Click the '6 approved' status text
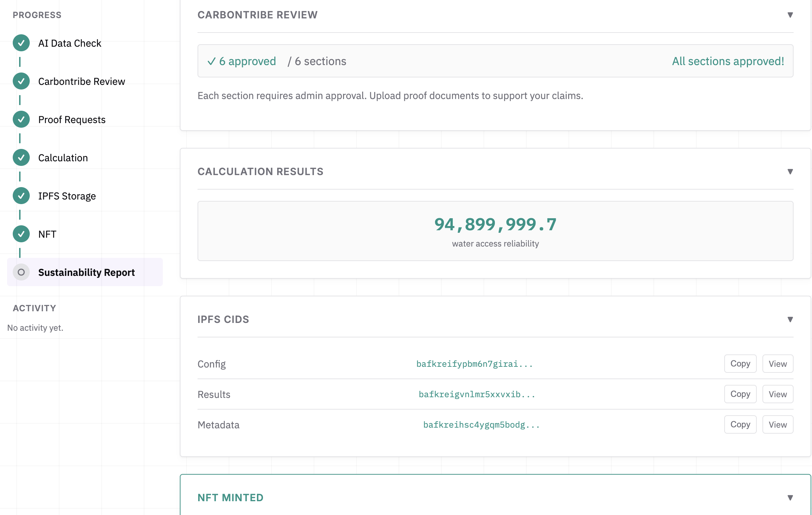This screenshot has height=515, width=812. 247,61
